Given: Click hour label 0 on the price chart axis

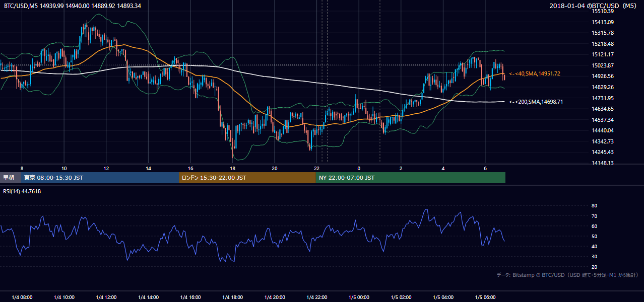Looking at the screenshot, I should (x=359, y=168).
